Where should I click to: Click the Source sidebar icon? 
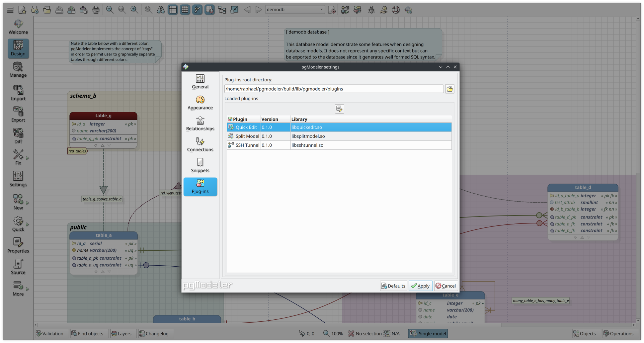(18, 267)
